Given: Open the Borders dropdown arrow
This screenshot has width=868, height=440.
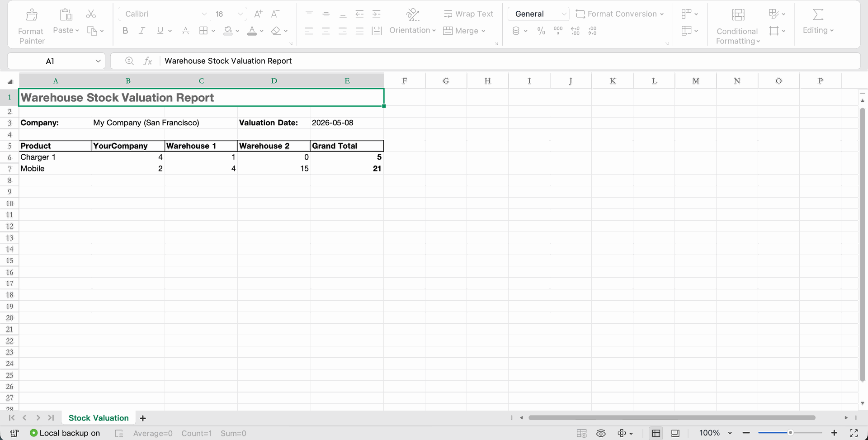Looking at the screenshot, I should tap(213, 31).
